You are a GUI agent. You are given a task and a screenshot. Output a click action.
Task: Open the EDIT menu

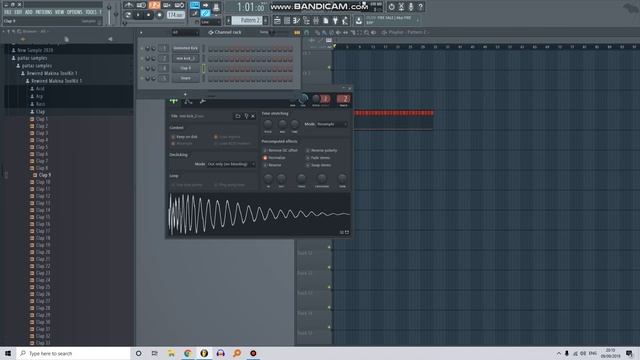[x=18, y=12]
